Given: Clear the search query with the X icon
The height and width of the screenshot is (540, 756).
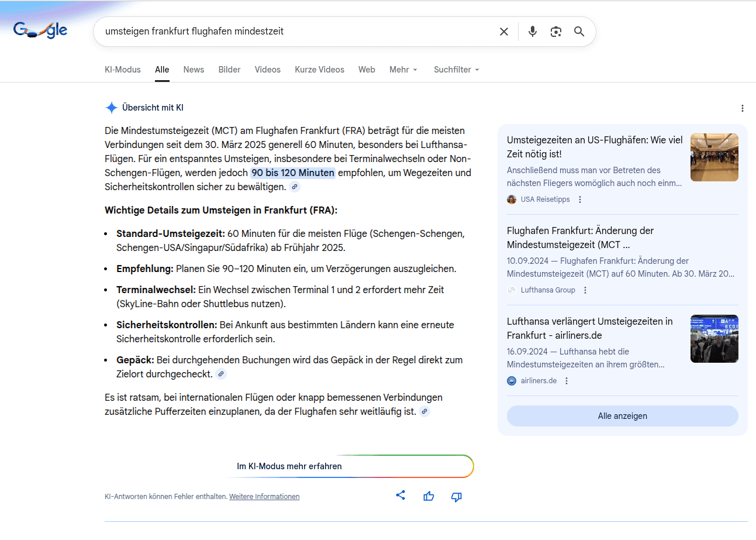Looking at the screenshot, I should [x=503, y=32].
